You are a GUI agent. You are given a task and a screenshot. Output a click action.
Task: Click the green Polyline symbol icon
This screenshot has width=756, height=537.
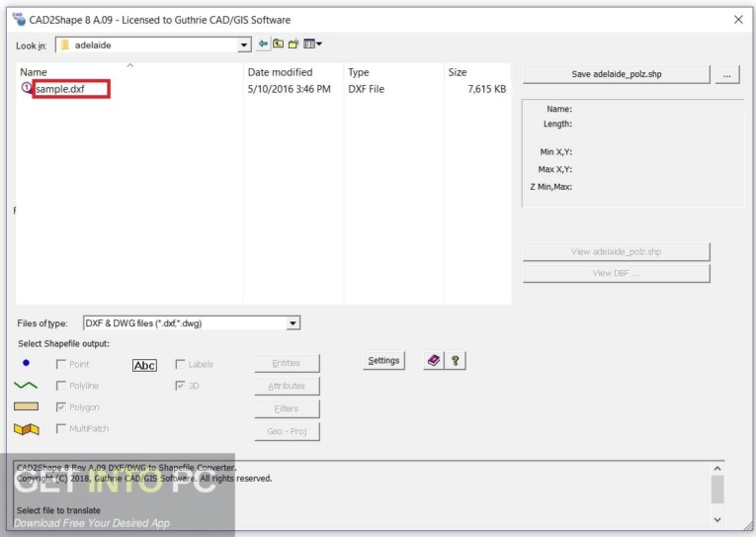click(26, 385)
